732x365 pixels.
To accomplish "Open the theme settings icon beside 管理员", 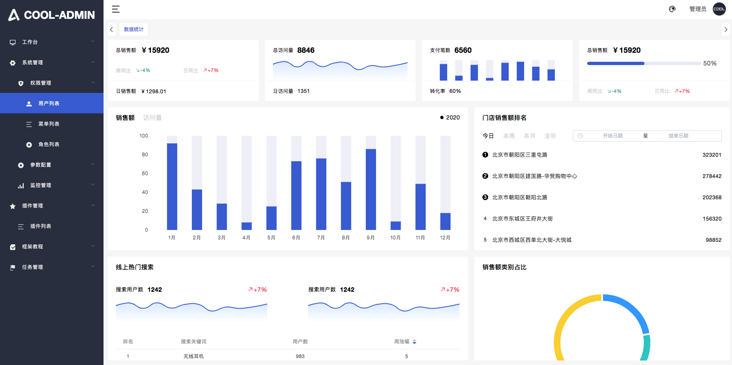I will (x=672, y=9).
